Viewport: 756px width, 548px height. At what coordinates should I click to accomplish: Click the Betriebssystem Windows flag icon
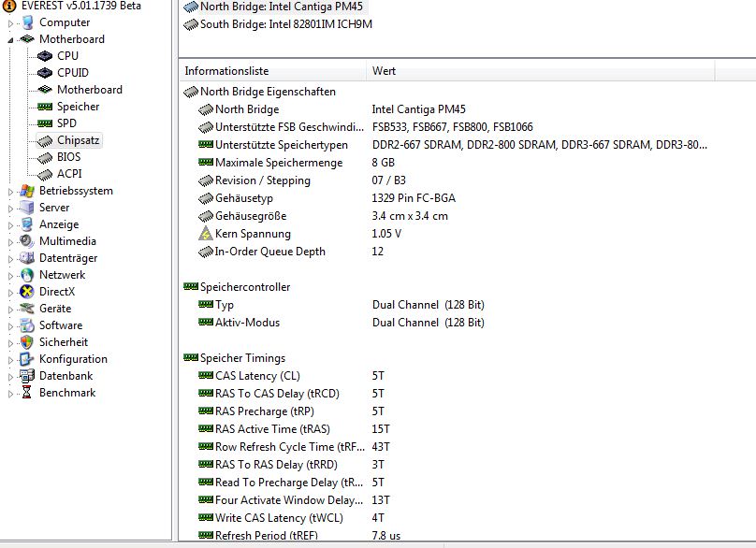27,191
